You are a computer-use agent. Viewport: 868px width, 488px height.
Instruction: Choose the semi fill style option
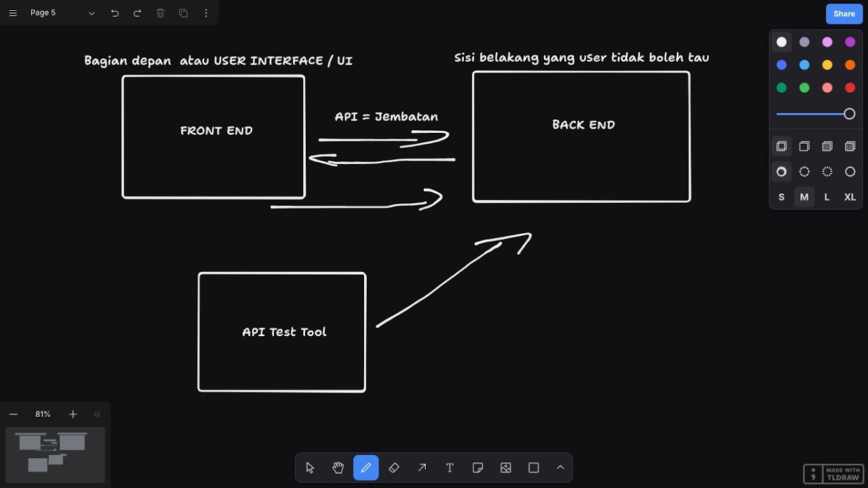(804, 146)
